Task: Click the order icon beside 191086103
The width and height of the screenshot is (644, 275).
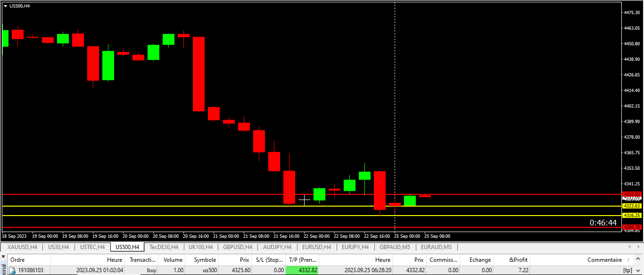Action: point(13,270)
